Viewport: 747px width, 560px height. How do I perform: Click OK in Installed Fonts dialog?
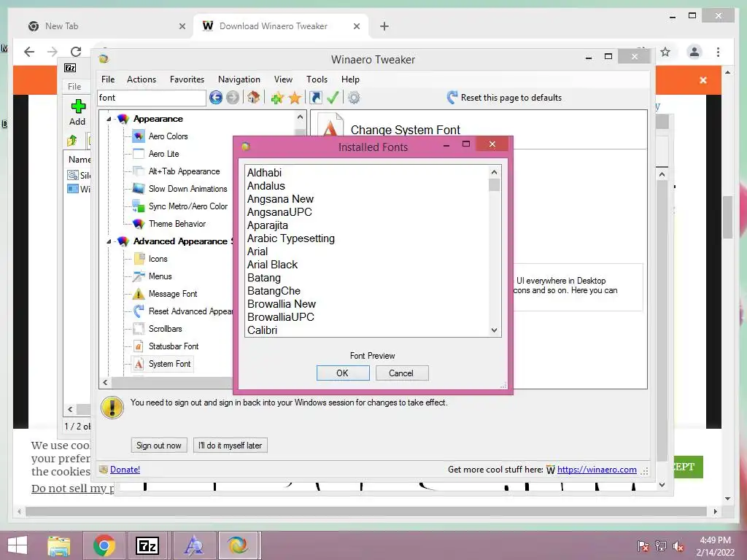point(343,373)
